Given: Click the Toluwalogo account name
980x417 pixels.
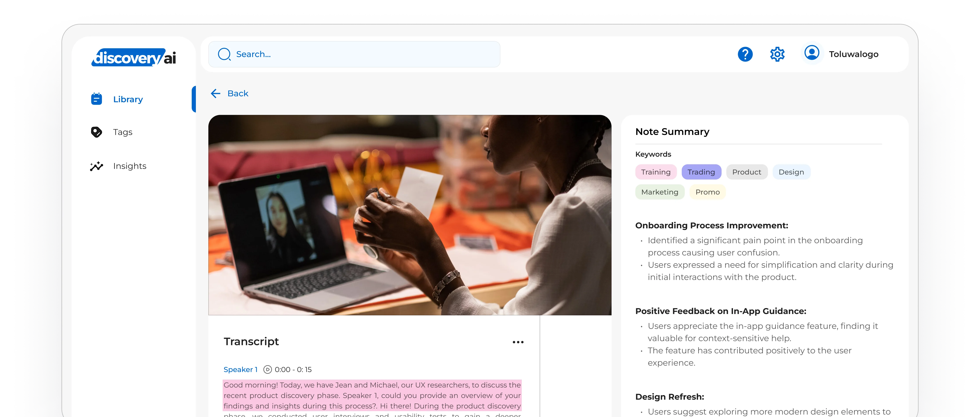Looking at the screenshot, I should (x=854, y=54).
